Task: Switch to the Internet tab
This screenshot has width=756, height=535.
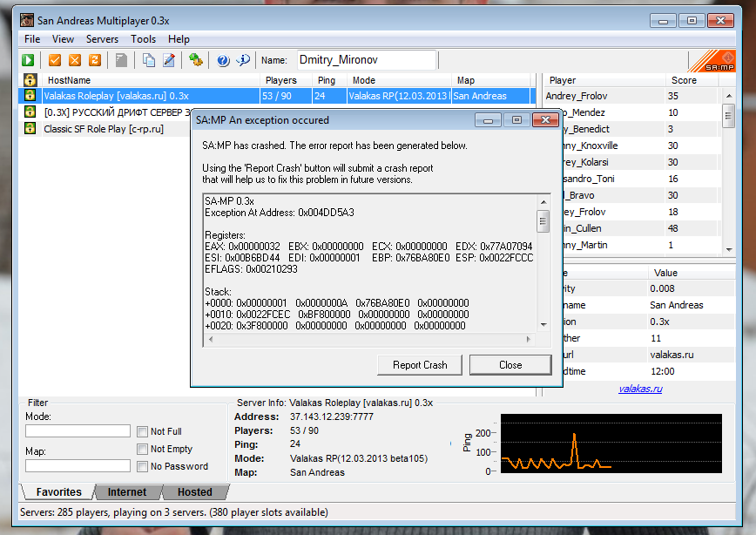Action: (127, 492)
